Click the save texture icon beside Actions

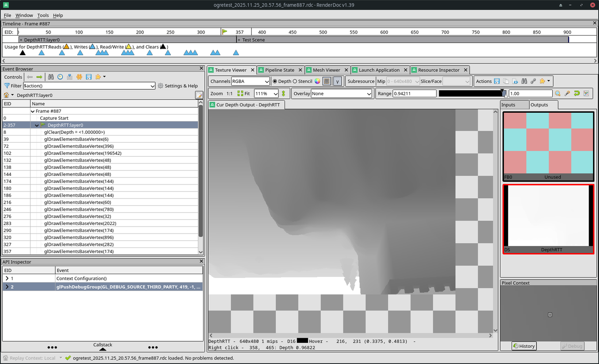tap(497, 81)
